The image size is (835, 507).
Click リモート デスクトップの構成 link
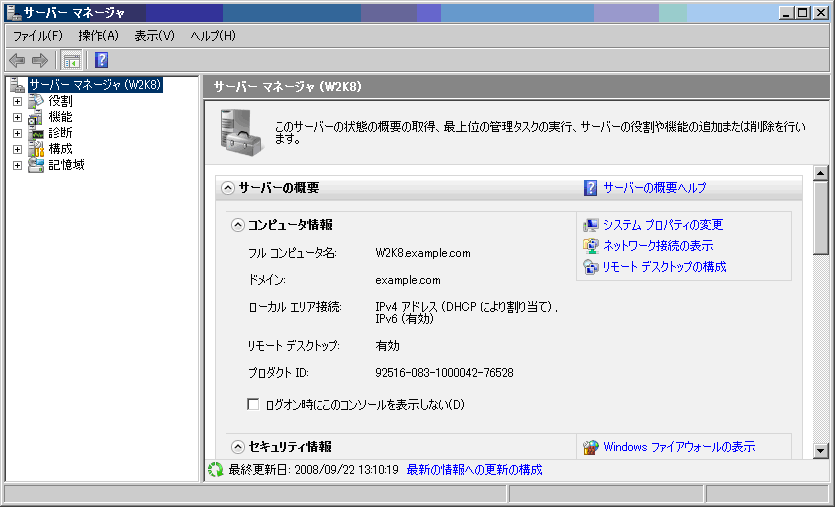665,267
